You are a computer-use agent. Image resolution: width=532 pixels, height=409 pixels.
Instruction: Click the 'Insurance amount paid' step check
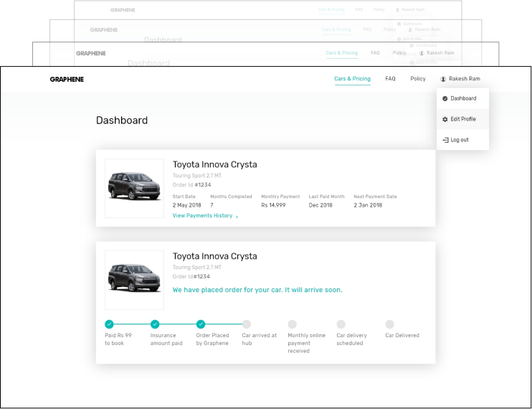point(155,324)
